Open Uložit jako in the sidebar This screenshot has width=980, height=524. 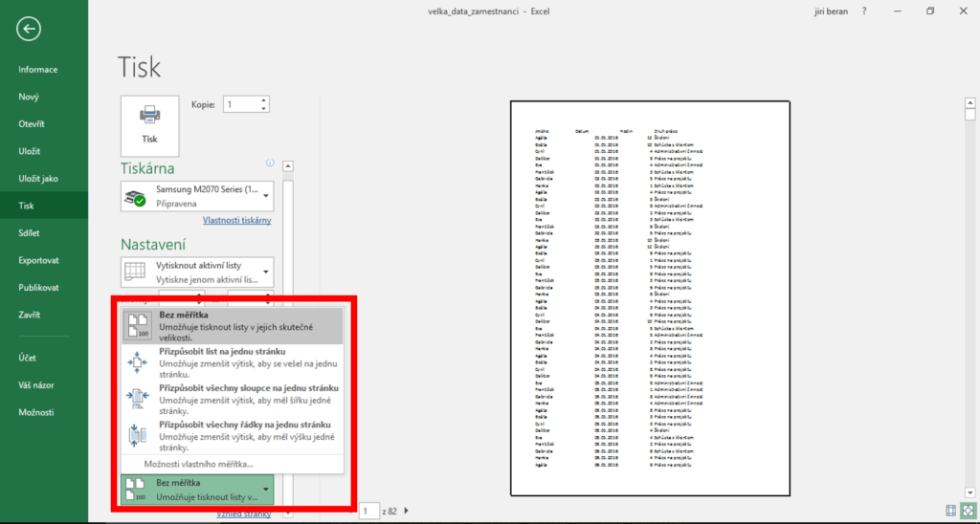38,178
